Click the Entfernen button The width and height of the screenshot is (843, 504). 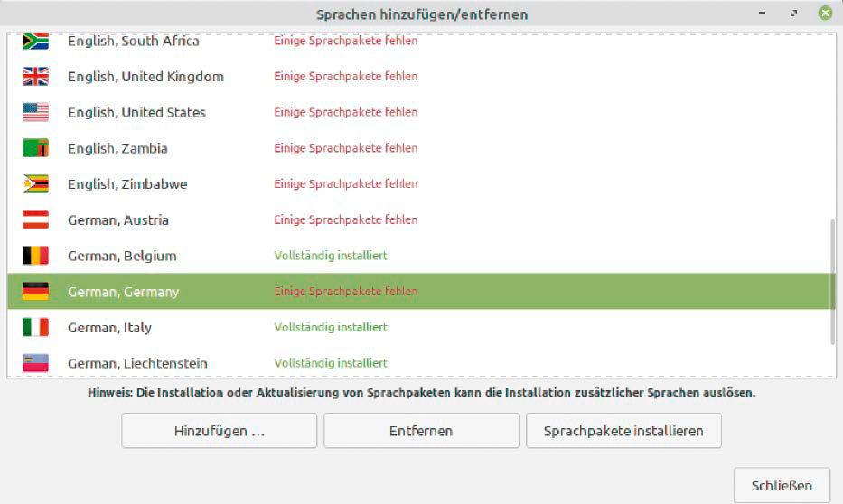(421, 431)
